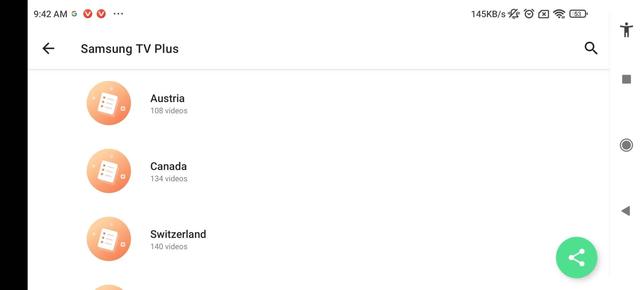Viewport: 644px width, 290px height.
Task: Click the Samsung TV Plus title
Action: (x=129, y=49)
